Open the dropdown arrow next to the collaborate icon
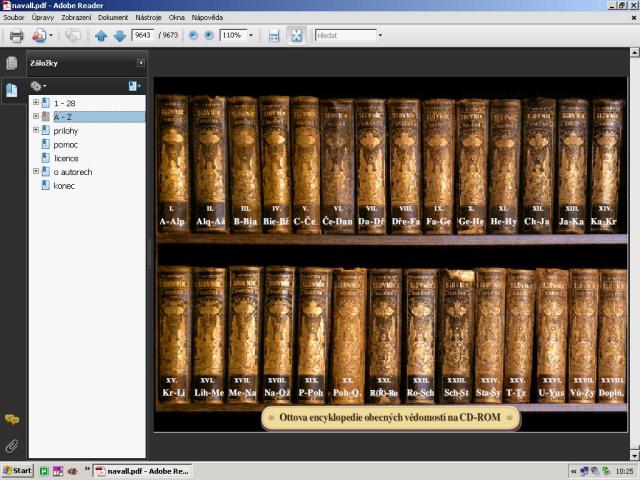 [51, 36]
